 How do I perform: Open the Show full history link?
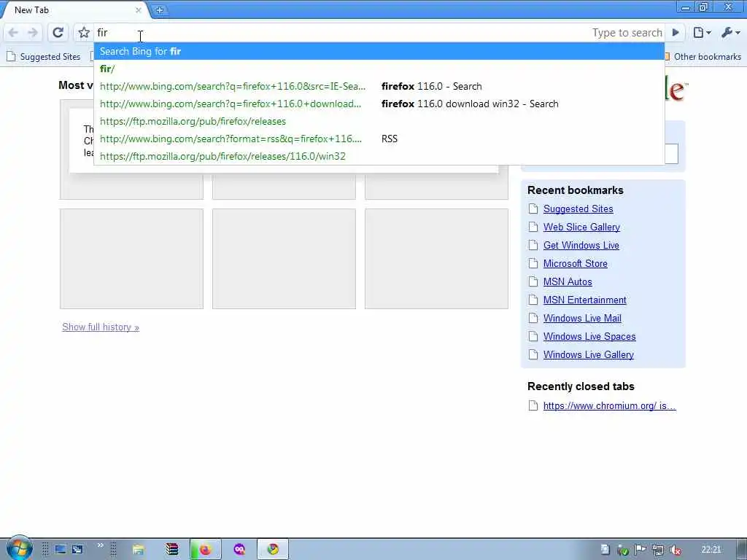101,327
